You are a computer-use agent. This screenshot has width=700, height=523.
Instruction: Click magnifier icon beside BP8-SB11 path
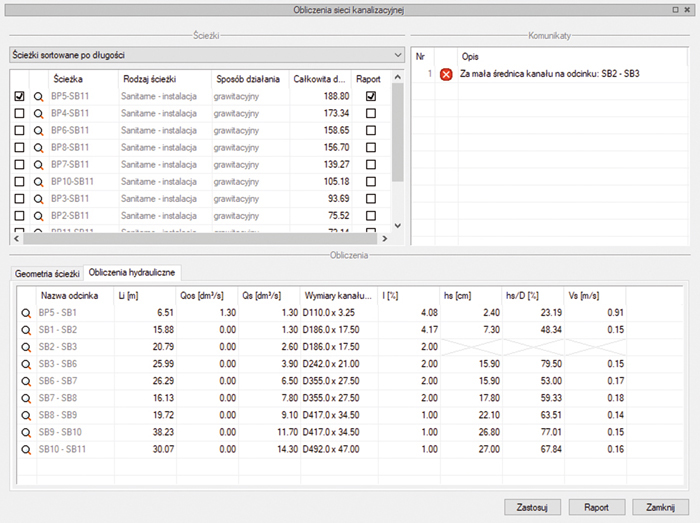[39, 148]
